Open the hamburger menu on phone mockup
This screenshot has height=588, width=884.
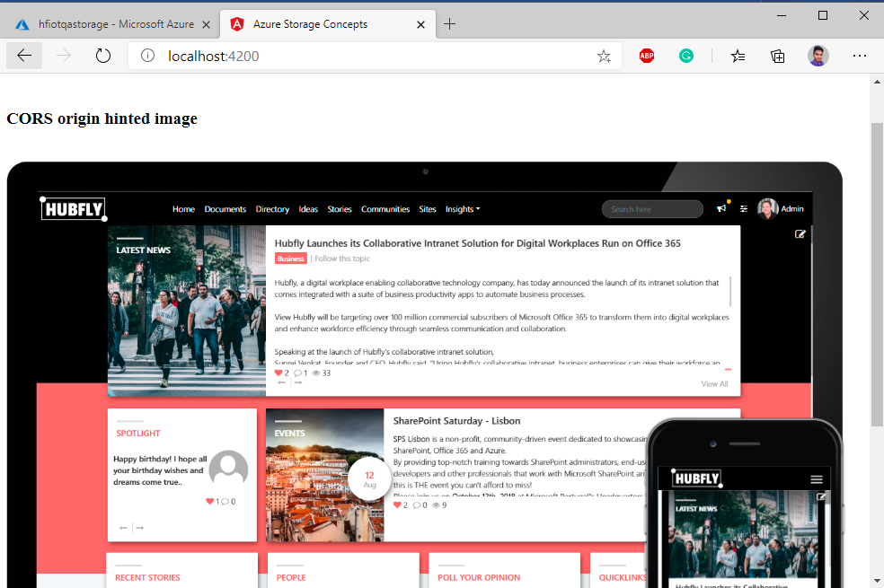pos(817,479)
